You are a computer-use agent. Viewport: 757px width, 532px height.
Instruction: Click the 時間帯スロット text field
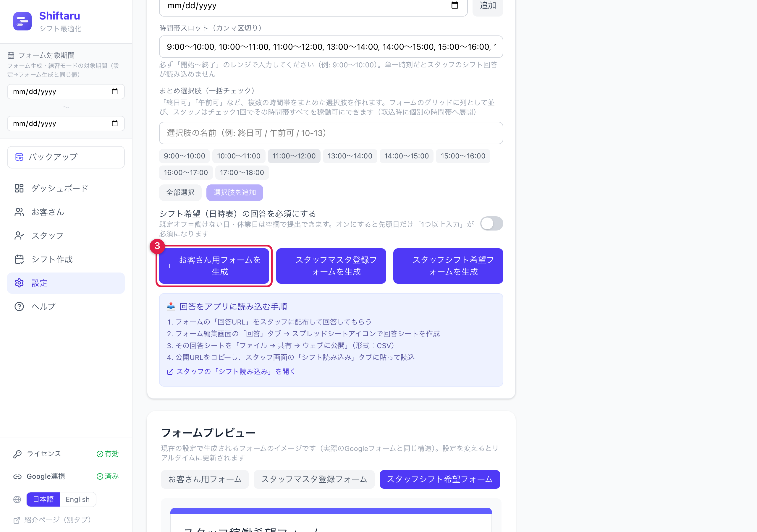[x=331, y=47]
